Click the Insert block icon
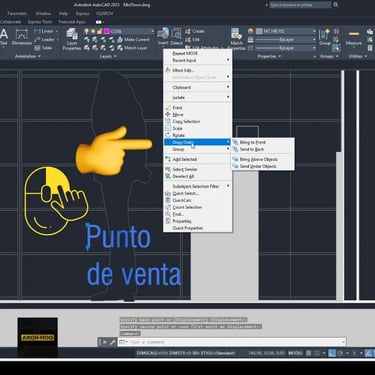 163,36
